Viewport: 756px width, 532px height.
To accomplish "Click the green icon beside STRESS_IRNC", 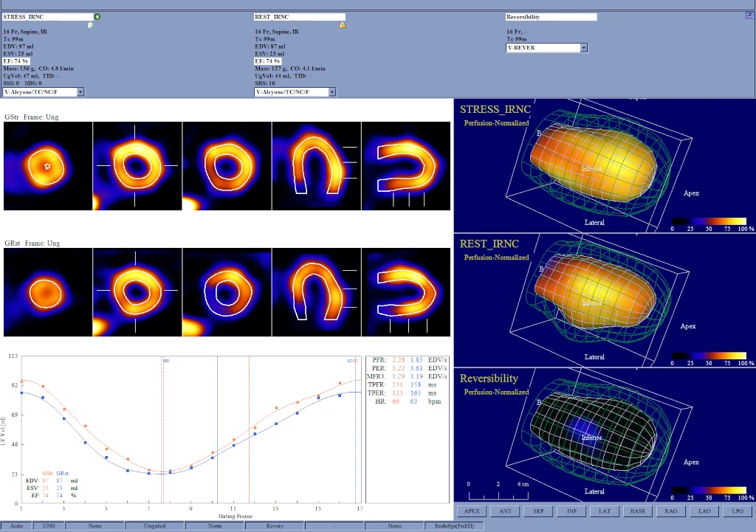I will (97, 16).
